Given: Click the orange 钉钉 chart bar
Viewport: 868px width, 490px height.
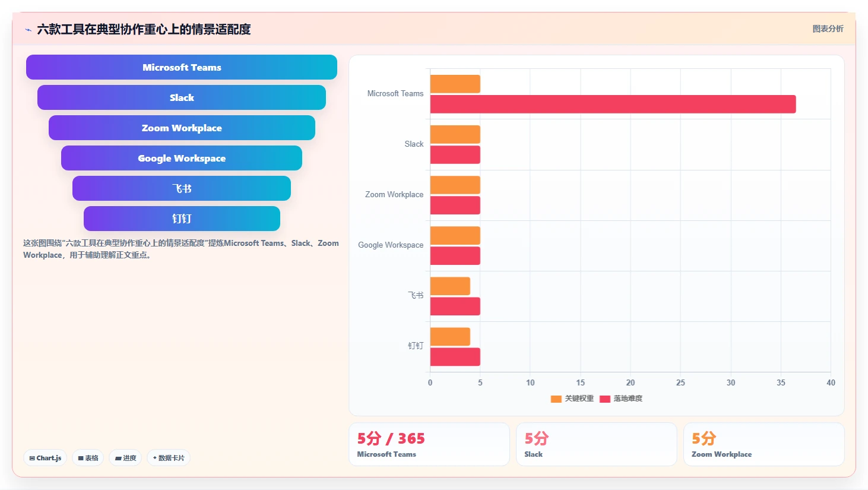Looking at the screenshot, I should pos(450,336).
